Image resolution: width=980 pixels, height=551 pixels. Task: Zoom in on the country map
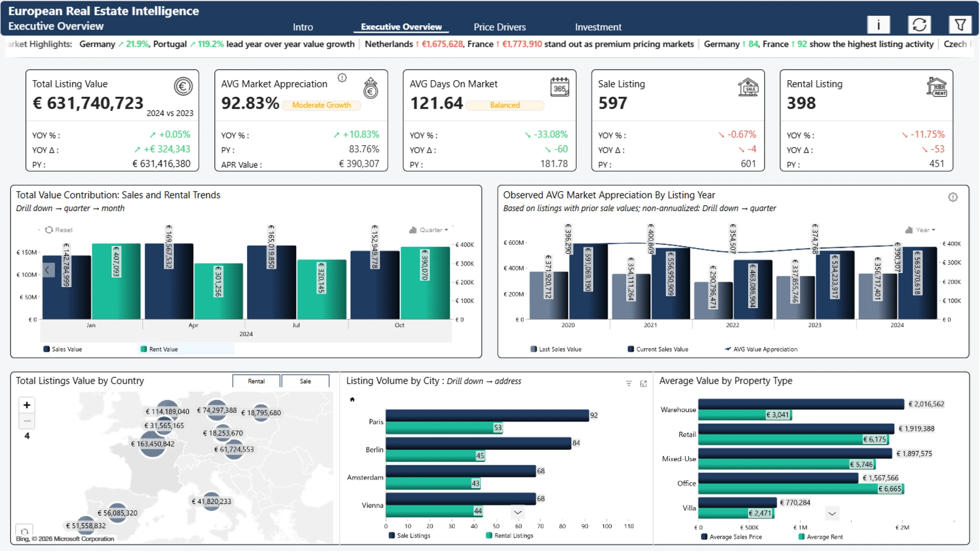(x=27, y=405)
